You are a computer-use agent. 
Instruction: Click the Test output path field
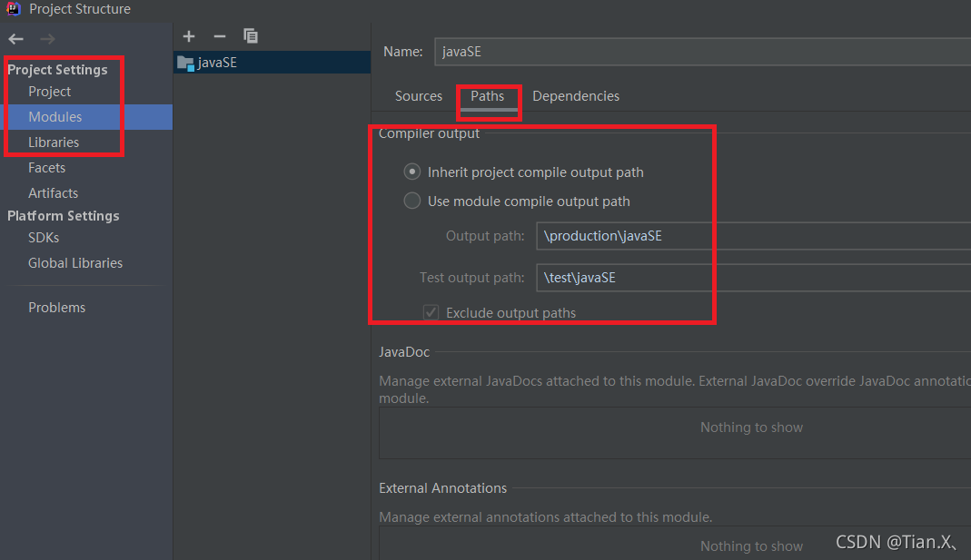point(753,277)
